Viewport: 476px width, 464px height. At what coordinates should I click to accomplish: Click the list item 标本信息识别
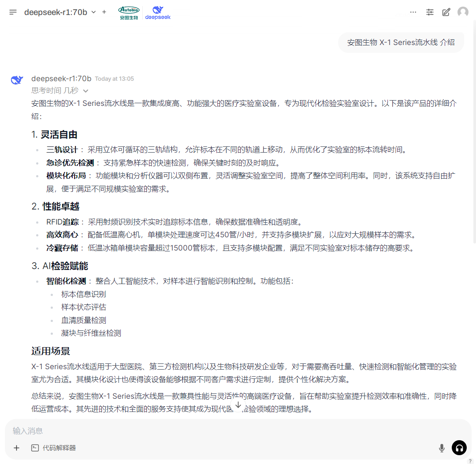click(x=84, y=295)
